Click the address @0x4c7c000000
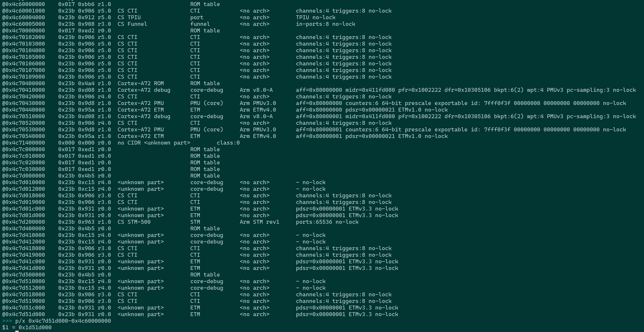Viewport: 644px width, 332px height. [x=23, y=149]
